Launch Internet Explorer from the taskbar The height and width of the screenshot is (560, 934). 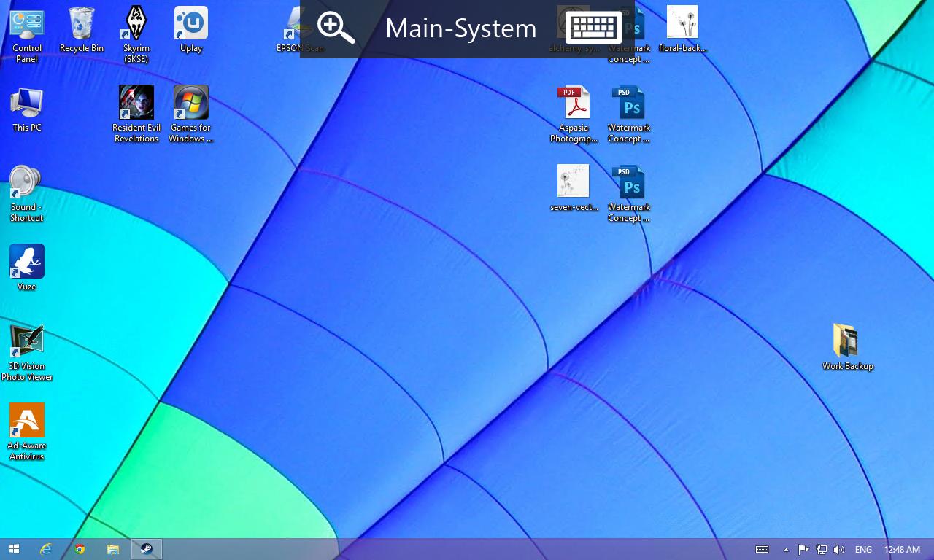point(46,549)
